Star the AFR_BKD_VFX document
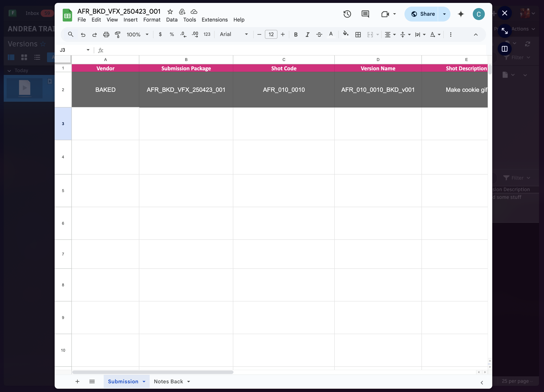544x392 pixels. tap(170, 12)
